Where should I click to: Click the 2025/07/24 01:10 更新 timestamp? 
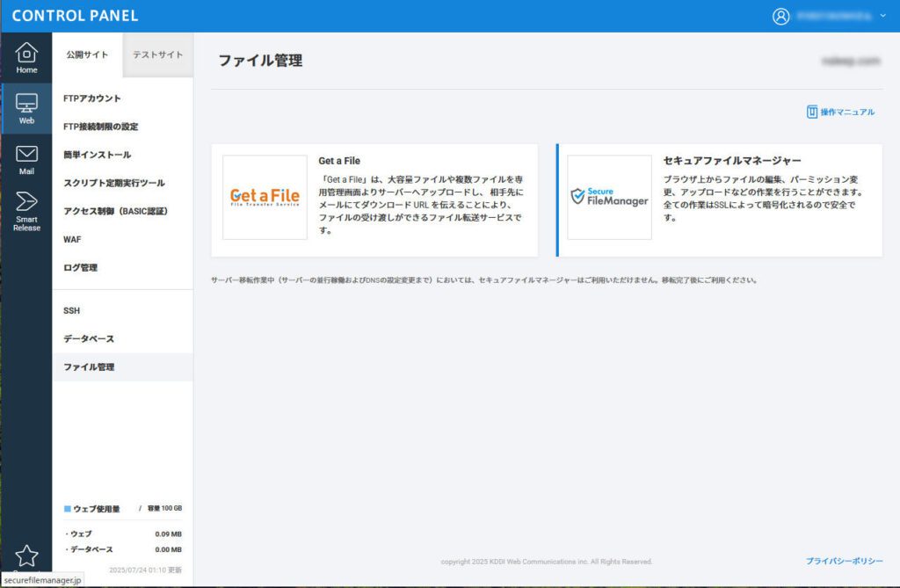click(x=145, y=570)
